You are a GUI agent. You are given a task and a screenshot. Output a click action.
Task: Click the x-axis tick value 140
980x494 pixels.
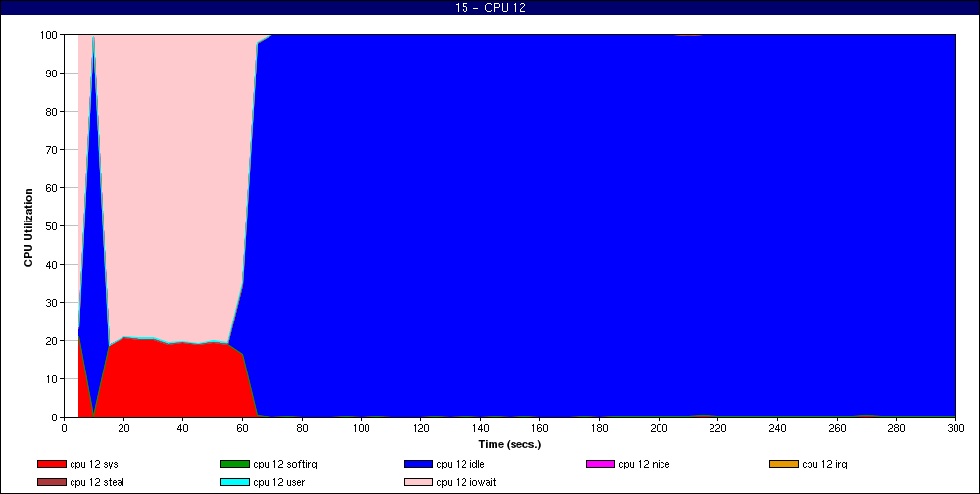pyautogui.click(x=480, y=429)
